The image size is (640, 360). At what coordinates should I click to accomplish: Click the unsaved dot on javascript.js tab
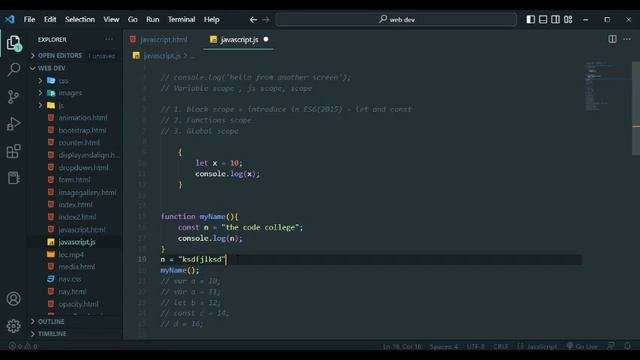(x=266, y=39)
